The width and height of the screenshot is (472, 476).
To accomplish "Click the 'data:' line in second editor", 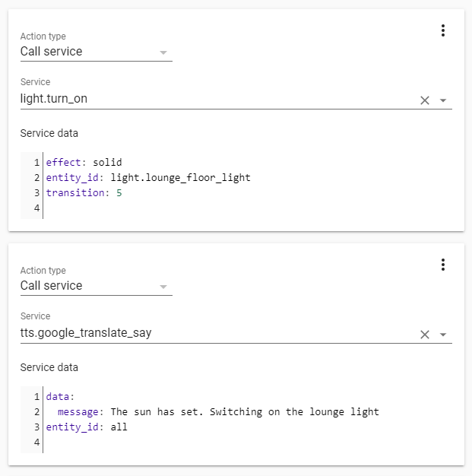I will (x=61, y=396).
